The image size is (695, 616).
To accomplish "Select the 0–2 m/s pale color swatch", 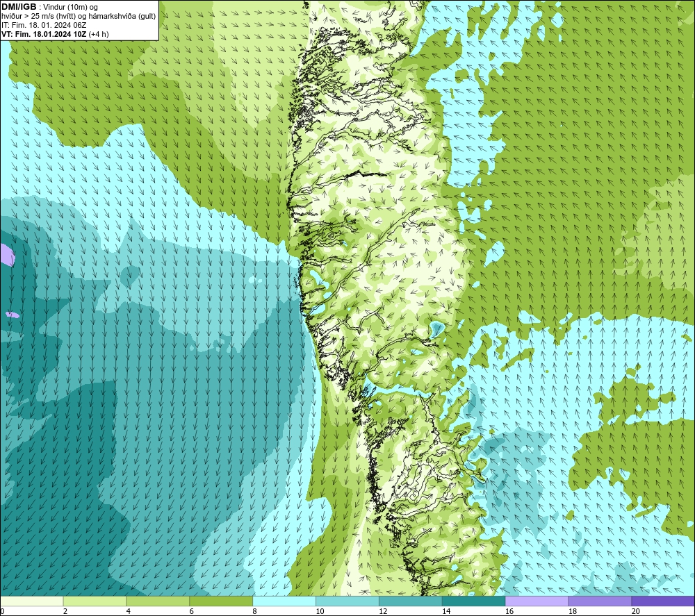I will 32,601.
